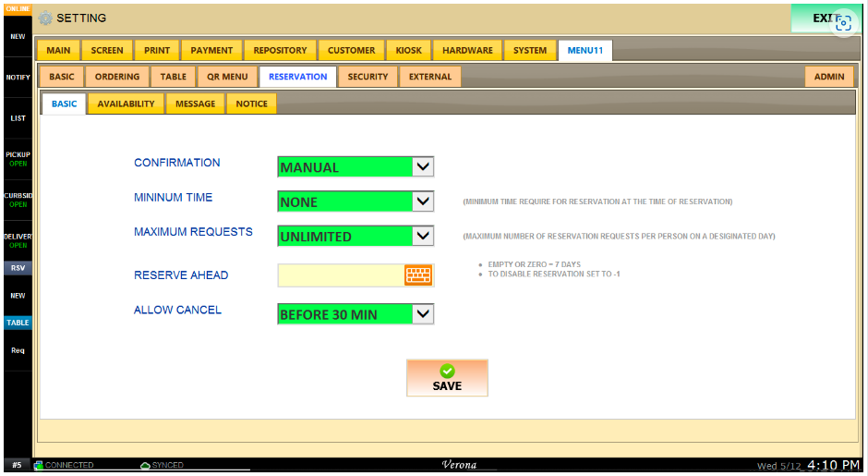Click the Reserve Ahead input field

point(340,275)
